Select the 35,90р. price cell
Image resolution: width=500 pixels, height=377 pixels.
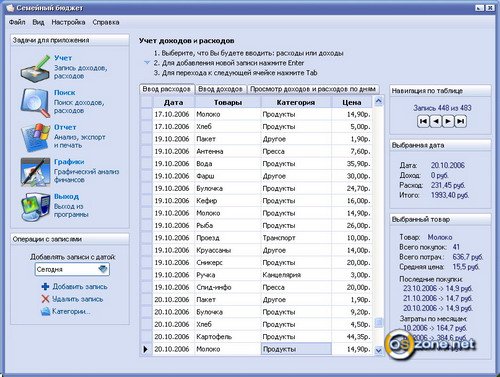(352, 164)
